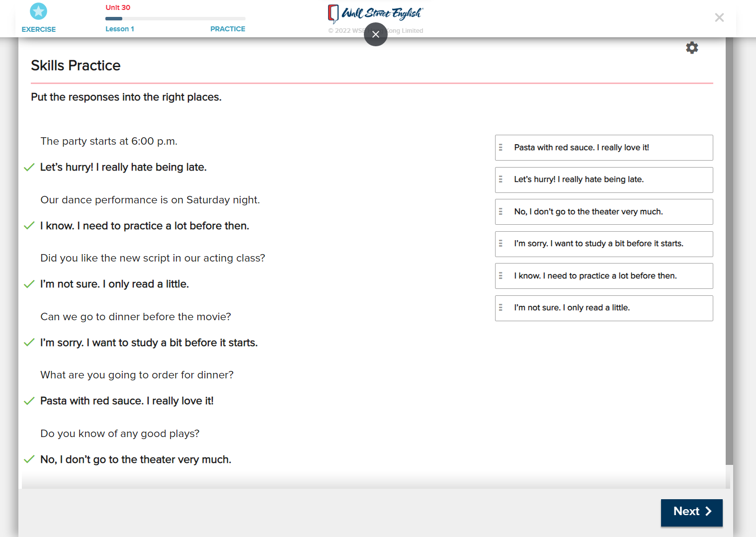Click the placed answer 'Pasta with red sauce. I really love it!'
The height and width of the screenshot is (537, 756).
pyautogui.click(x=127, y=401)
